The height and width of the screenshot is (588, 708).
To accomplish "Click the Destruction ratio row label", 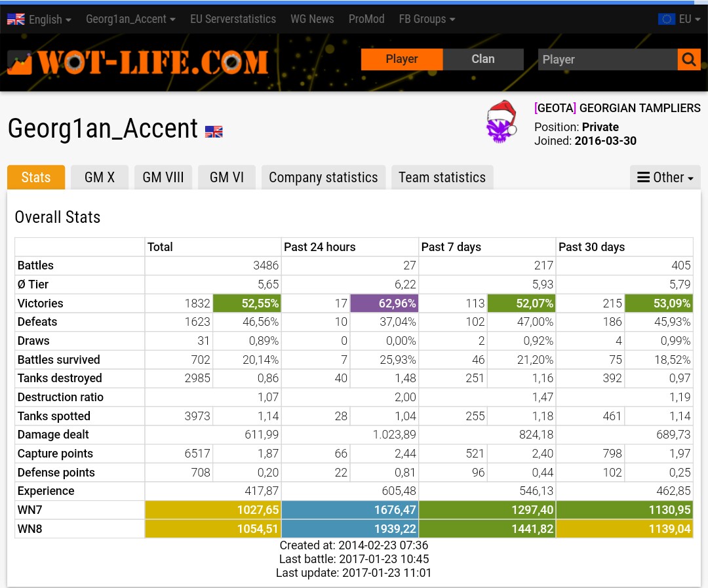I will [60, 397].
